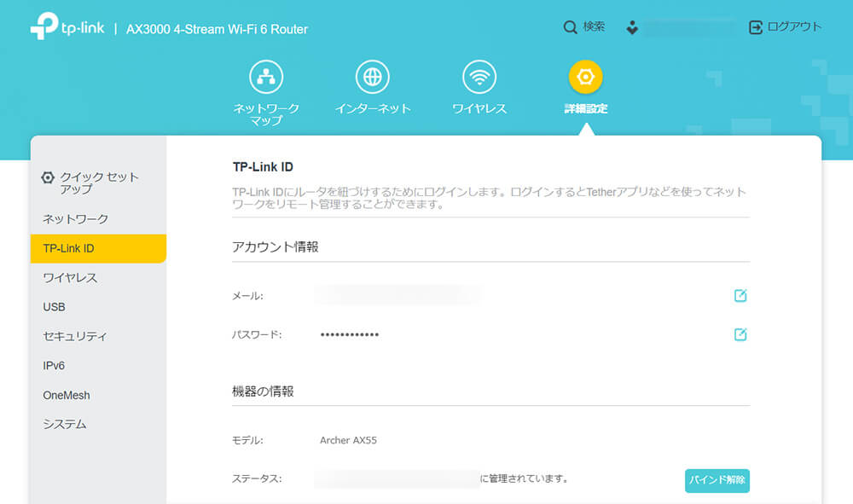Click the ログアウト text link
The image size is (853, 504).
click(x=793, y=26)
